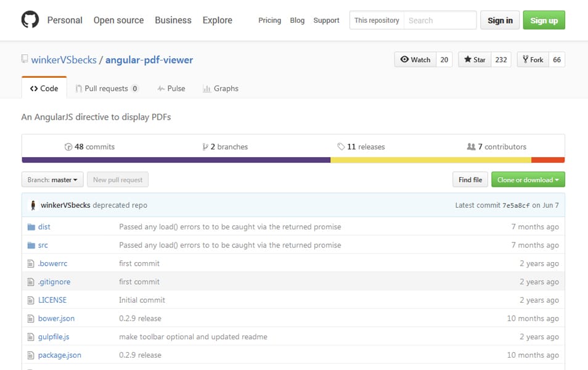Open the src folder
The height and width of the screenshot is (370, 588).
43,245
